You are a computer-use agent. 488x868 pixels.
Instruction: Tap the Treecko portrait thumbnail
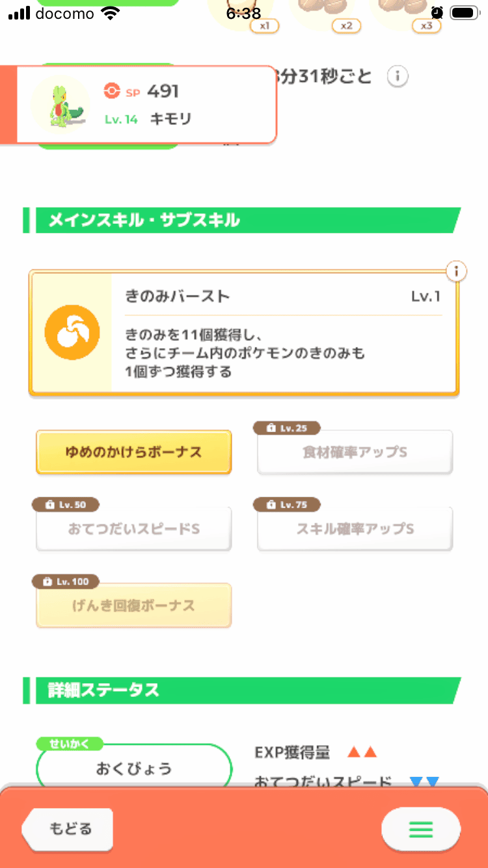tap(61, 104)
